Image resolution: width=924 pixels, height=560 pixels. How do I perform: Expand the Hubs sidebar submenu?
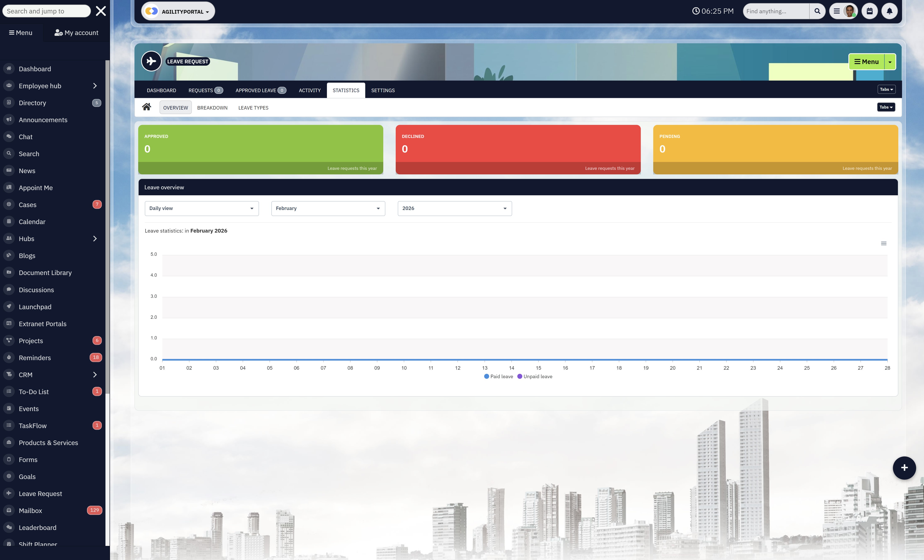[94, 238]
